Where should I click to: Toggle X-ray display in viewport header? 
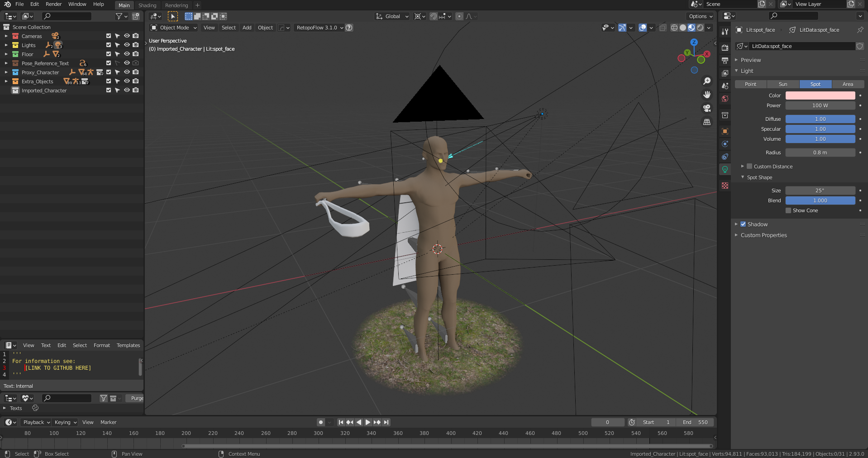(x=663, y=28)
